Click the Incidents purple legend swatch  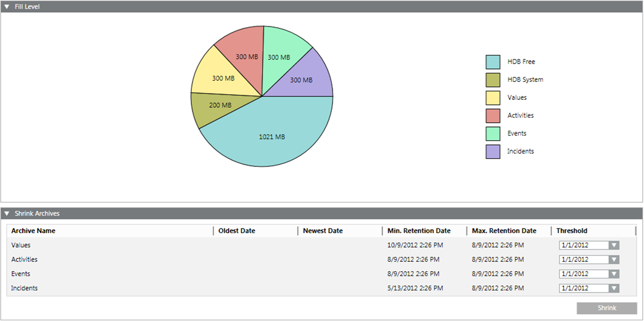tap(493, 151)
